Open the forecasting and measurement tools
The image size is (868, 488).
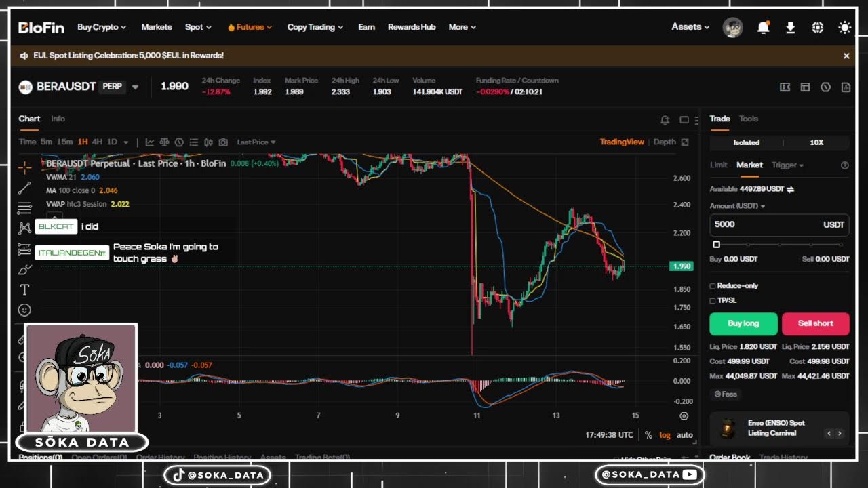24,249
